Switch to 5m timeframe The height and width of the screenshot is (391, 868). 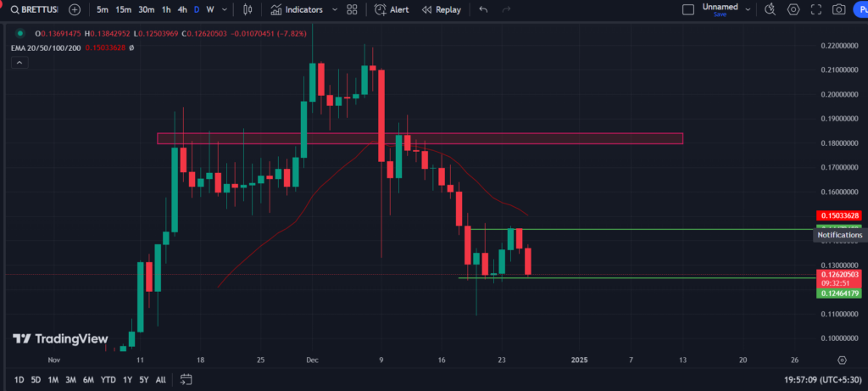pos(103,9)
